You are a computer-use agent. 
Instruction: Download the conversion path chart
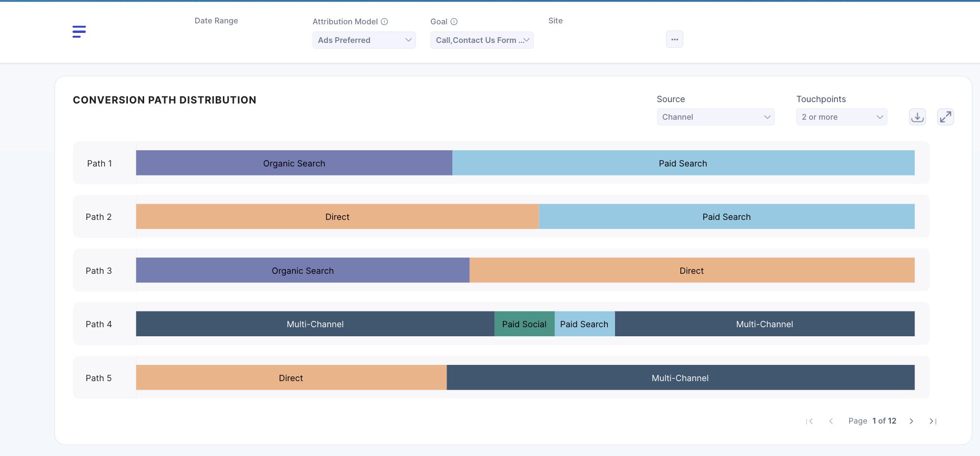tap(917, 117)
